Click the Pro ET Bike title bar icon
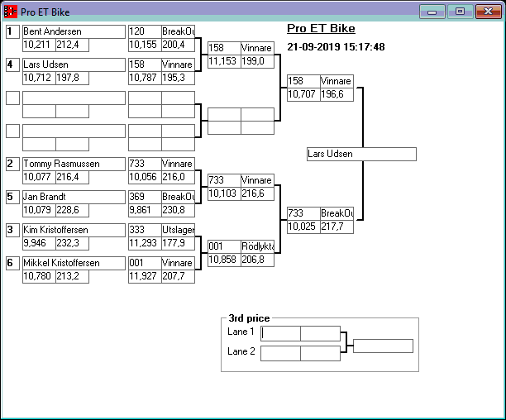This screenshot has width=506, height=420. click(x=11, y=12)
